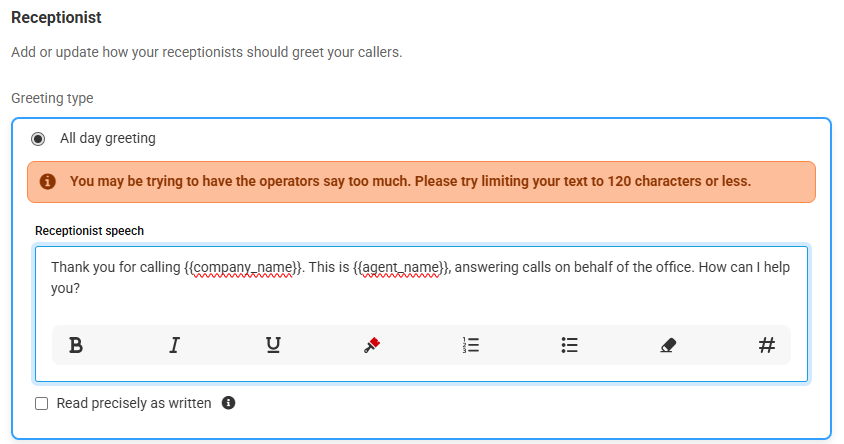The height and width of the screenshot is (444, 844).
Task: Open the red highlighter color tool
Action: click(372, 345)
